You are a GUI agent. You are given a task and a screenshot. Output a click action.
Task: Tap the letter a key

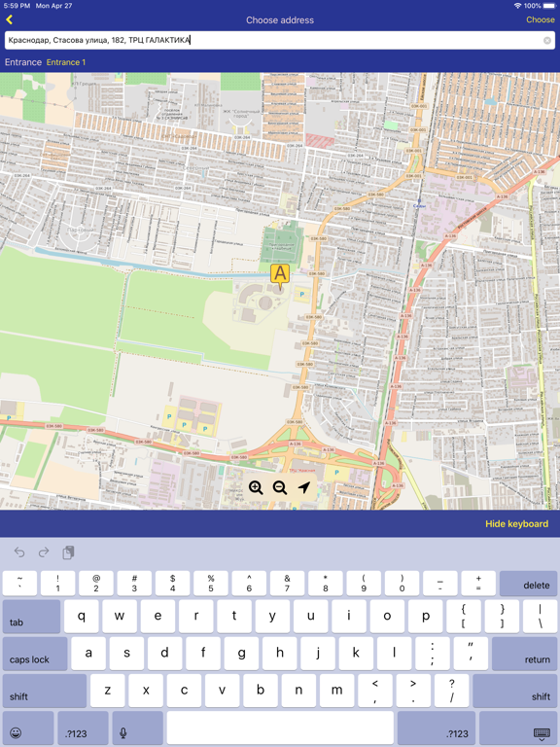(x=88, y=654)
